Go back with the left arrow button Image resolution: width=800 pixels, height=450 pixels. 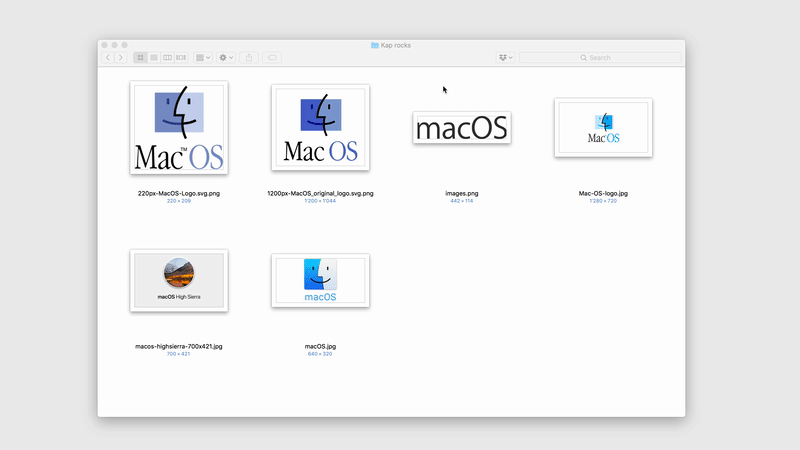108,58
